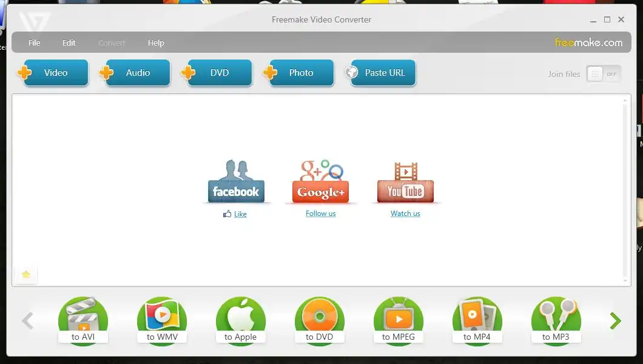Click the Paste URL button
Image resolution: width=643 pixels, height=364 pixels.
(x=383, y=73)
